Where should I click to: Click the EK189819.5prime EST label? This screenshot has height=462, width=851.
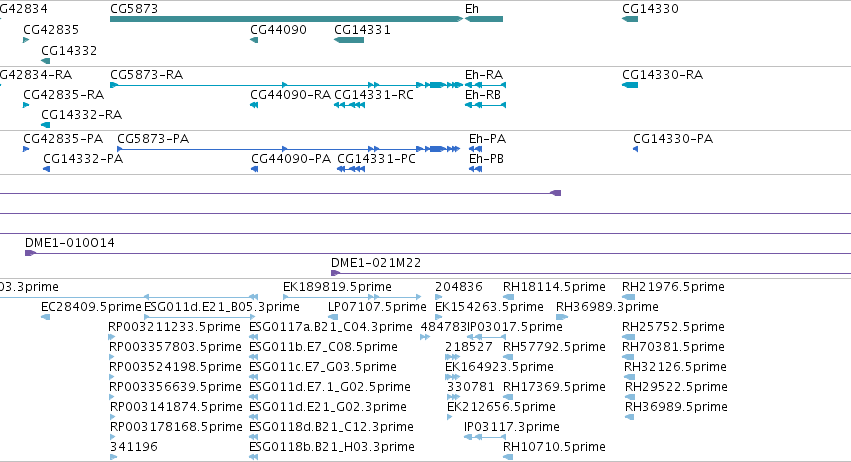pyautogui.click(x=338, y=287)
